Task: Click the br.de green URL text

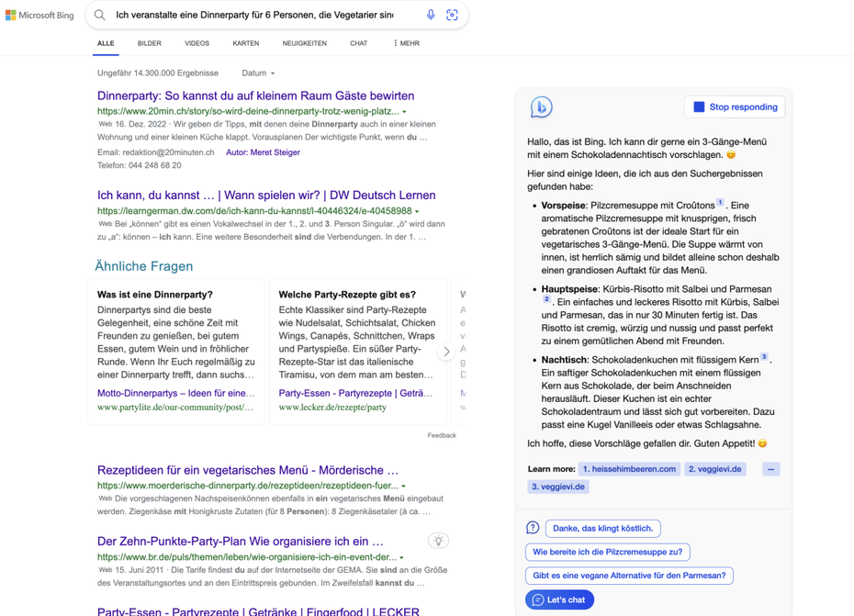Action: point(247,557)
